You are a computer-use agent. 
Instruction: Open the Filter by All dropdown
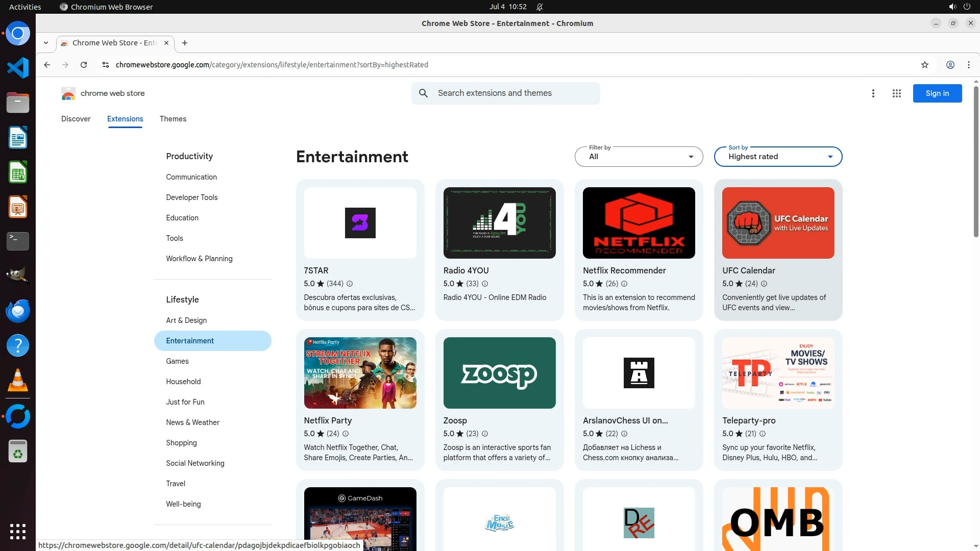click(x=639, y=157)
